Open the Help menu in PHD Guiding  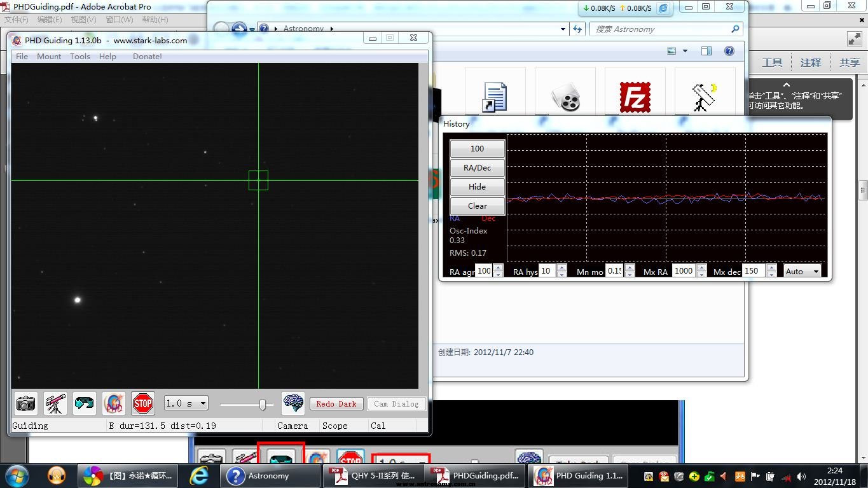click(108, 56)
